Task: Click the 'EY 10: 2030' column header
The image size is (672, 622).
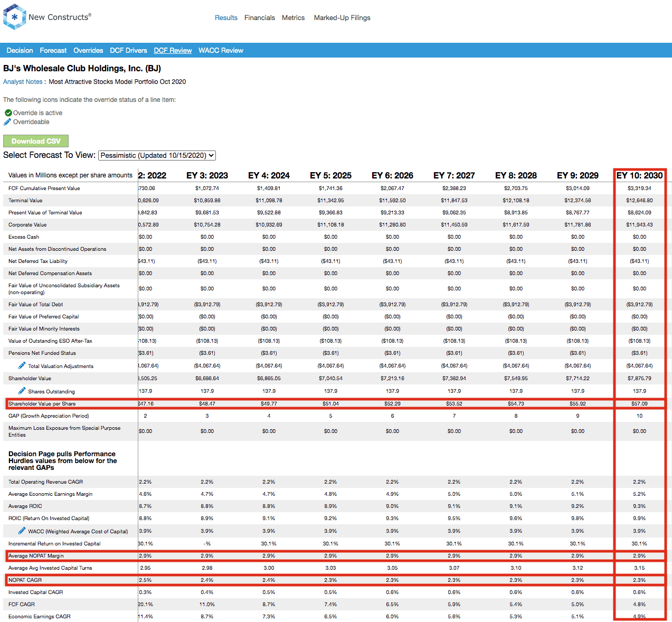Action: pyautogui.click(x=639, y=175)
